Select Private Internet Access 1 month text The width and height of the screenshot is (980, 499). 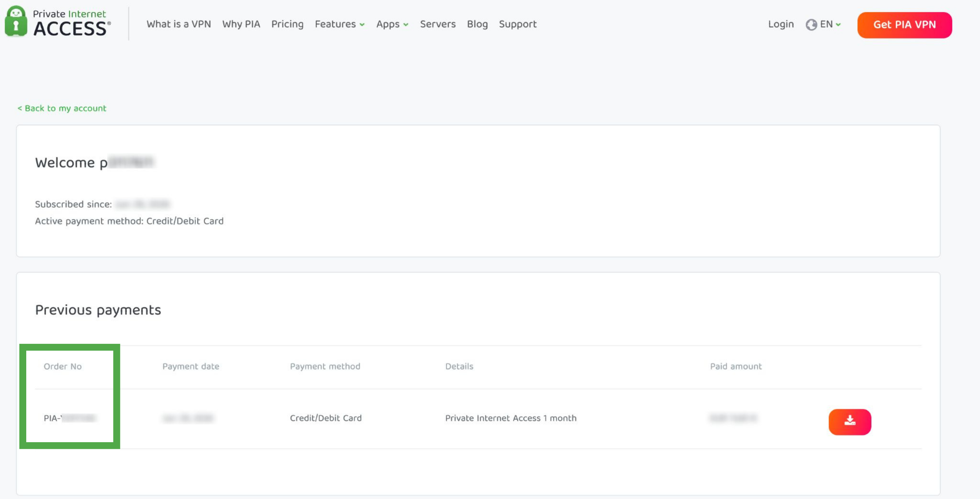click(x=510, y=418)
